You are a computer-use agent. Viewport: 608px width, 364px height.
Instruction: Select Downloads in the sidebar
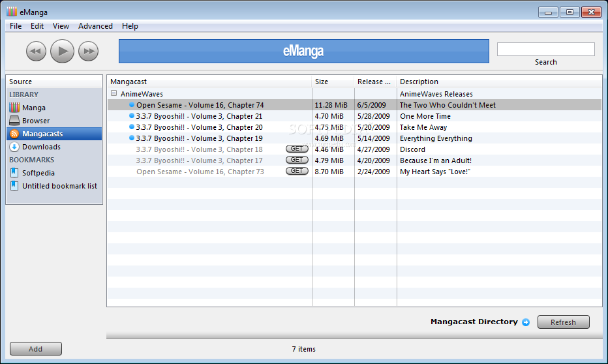[x=41, y=147]
